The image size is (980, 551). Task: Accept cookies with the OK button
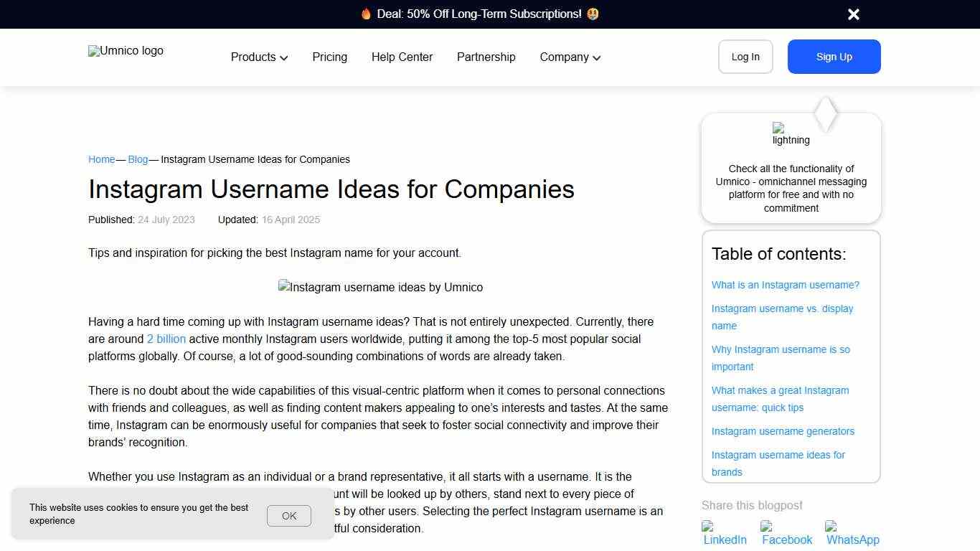(x=288, y=516)
